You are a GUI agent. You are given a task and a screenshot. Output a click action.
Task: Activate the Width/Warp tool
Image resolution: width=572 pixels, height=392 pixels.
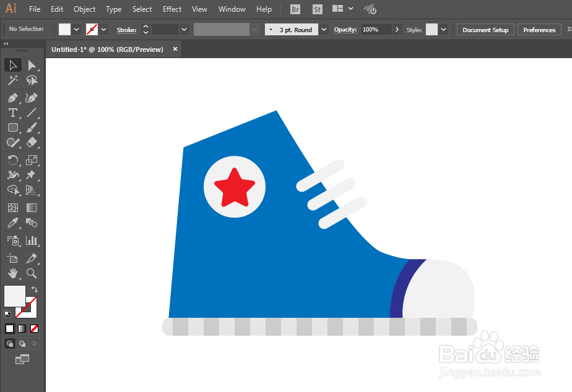(x=13, y=175)
